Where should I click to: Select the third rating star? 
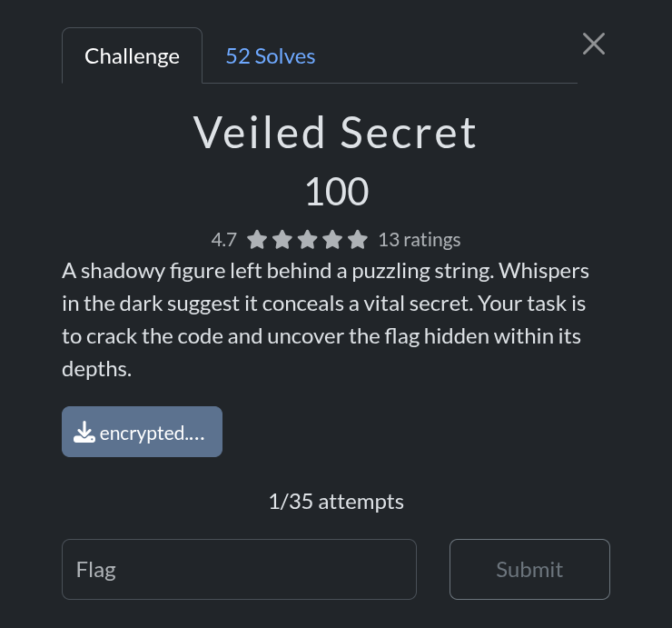(308, 240)
